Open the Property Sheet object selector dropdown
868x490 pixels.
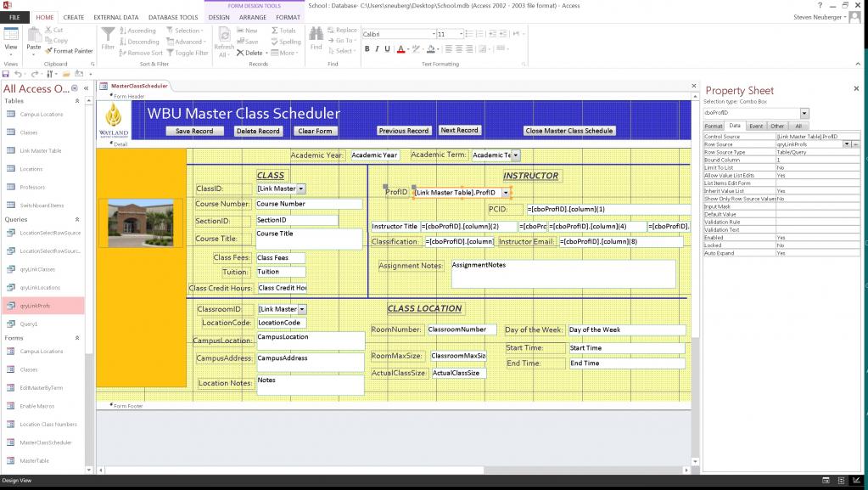pyautogui.click(x=804, y=113)
